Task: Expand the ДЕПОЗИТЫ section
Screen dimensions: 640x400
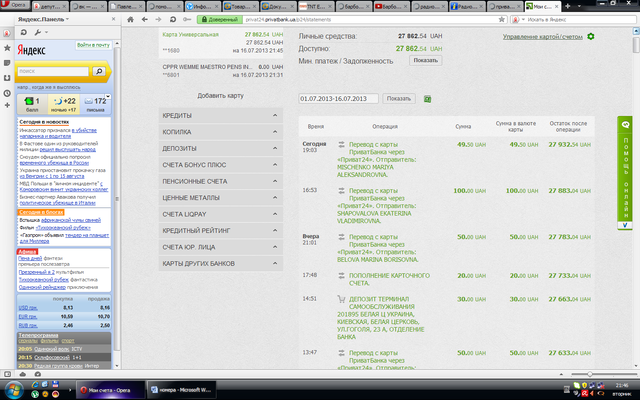Action: click(220, 149)
